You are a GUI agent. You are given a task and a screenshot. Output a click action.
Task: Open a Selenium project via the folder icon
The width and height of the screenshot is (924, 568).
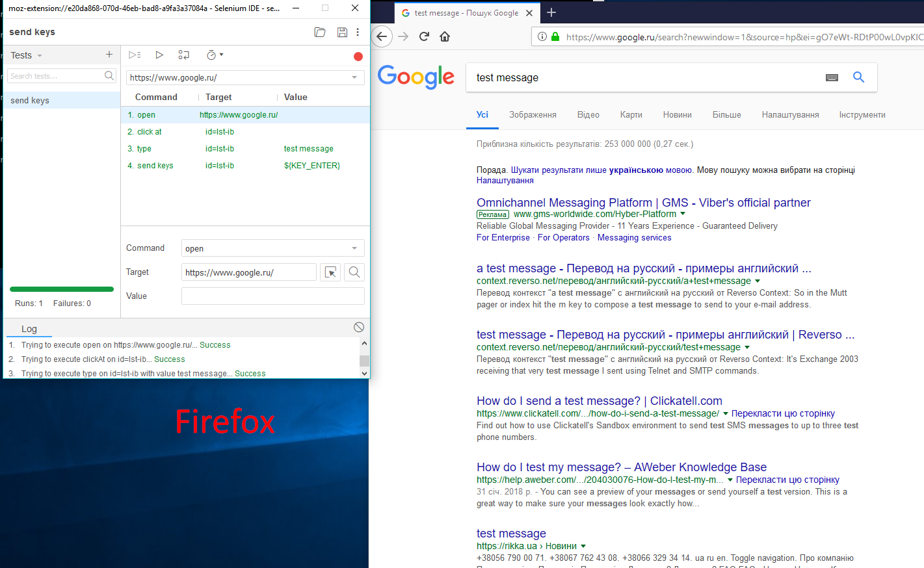(x=319, y=31)
